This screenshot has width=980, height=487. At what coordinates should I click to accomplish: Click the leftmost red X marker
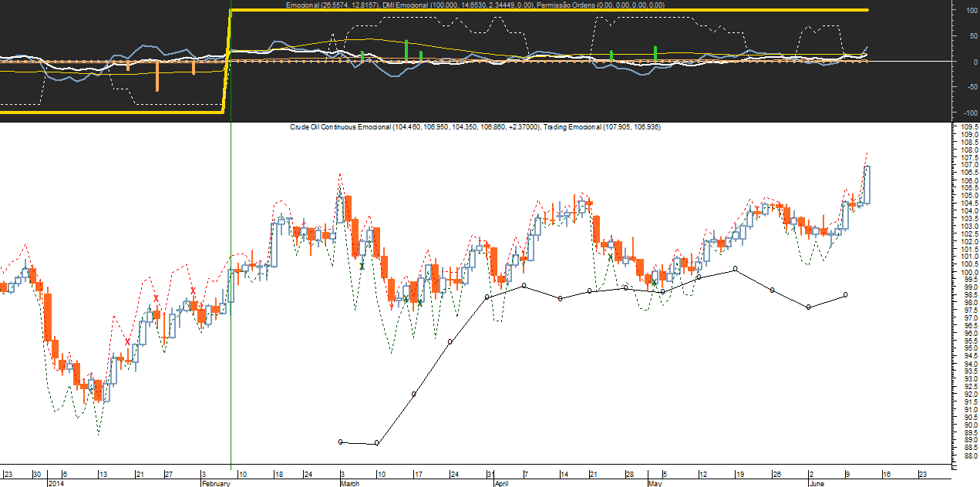point(128,341)
